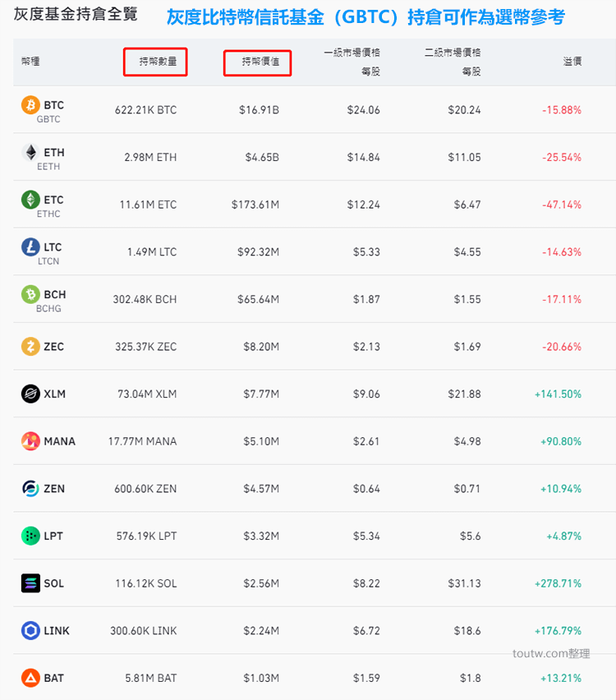Click the 600.60K ZEN holdings value
Viewport: 616px width, 700px height.
coord(145,488)
